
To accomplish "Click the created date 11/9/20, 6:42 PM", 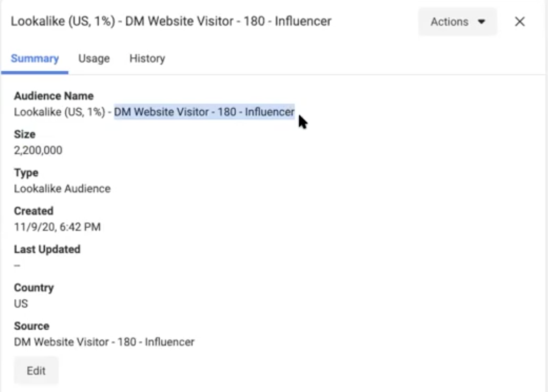I will point(57,227).
